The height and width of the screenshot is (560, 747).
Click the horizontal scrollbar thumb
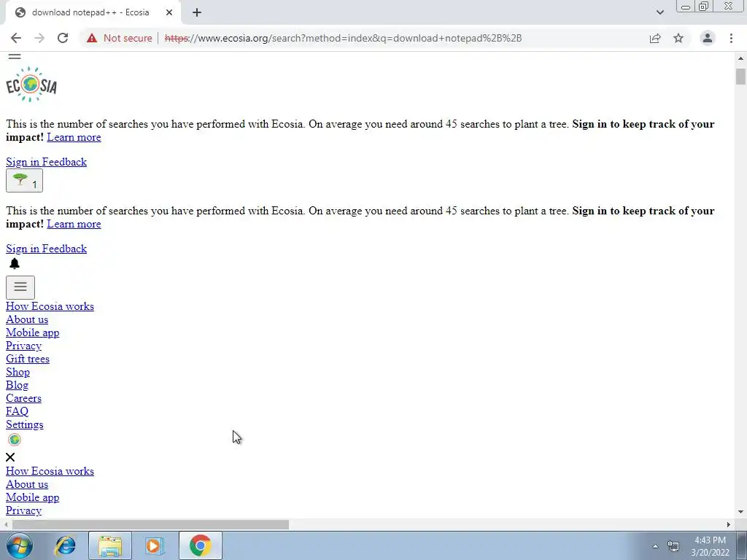(x=150, y=524)
